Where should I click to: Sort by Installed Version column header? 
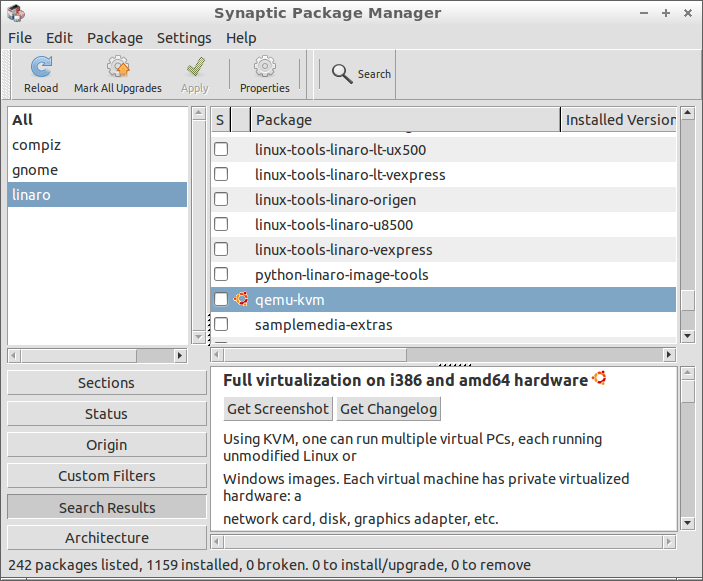619,120
